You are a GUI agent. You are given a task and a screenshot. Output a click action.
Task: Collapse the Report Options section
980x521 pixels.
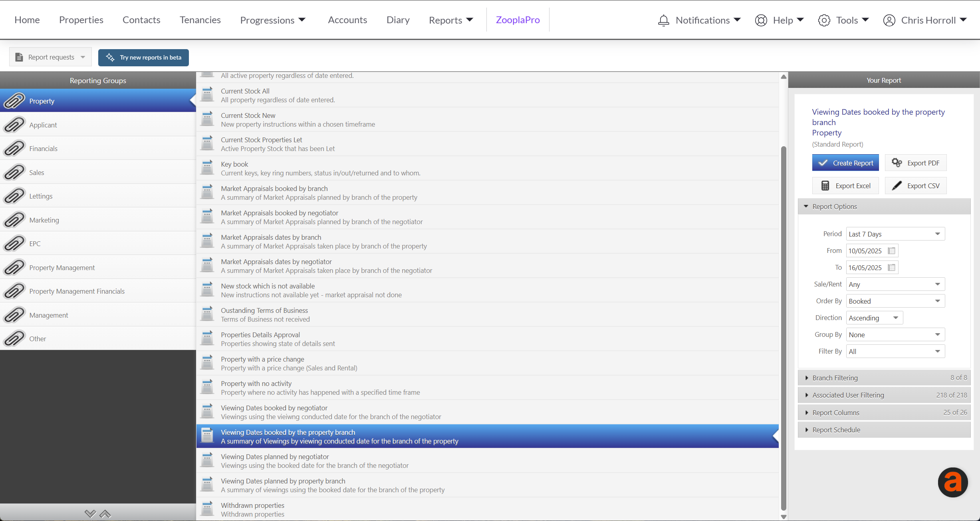coord(884,206)
